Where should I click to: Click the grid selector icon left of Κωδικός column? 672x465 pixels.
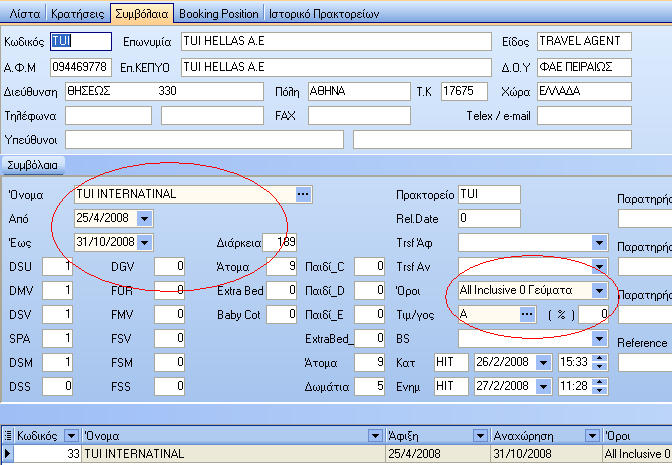click(8, 435)
